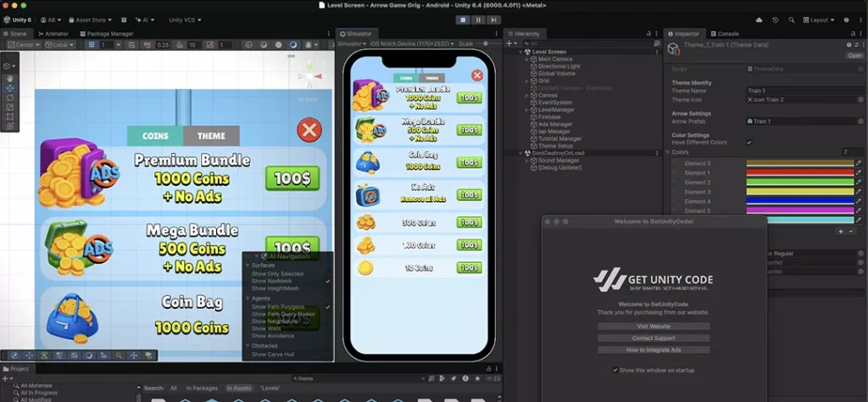The height and width of the screenshot is (402, 868).
Task: Open the Unity VCS dropdown
Action: coord(185,20)
